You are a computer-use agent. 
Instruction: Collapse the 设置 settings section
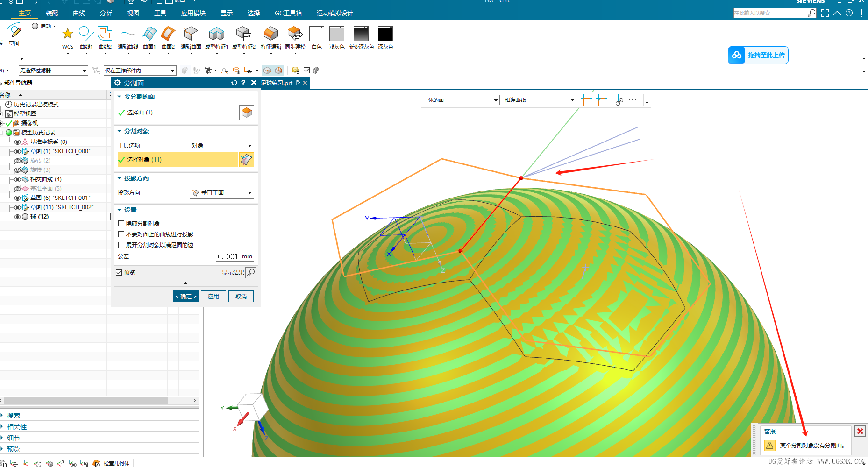tap(119, 210)
